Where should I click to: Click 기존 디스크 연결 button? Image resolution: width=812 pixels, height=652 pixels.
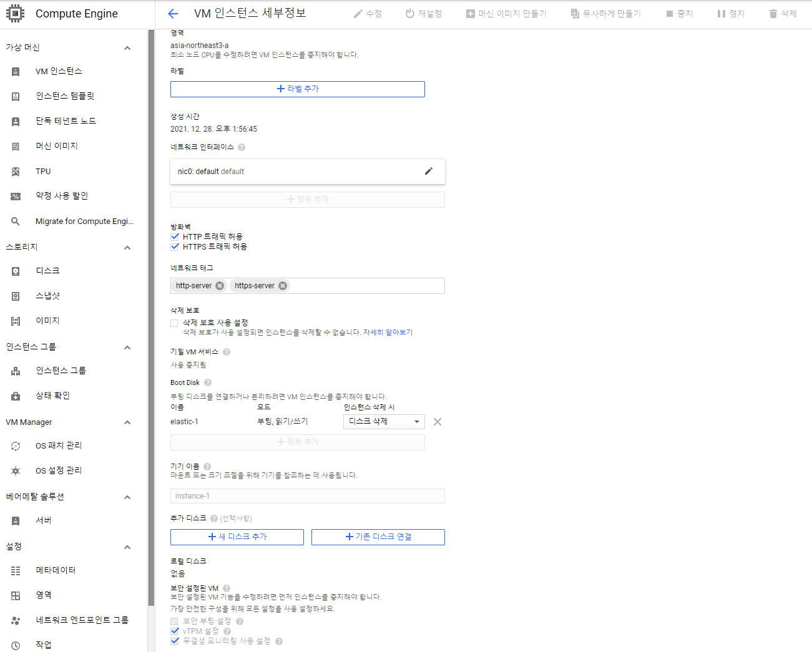click(378, 537)
